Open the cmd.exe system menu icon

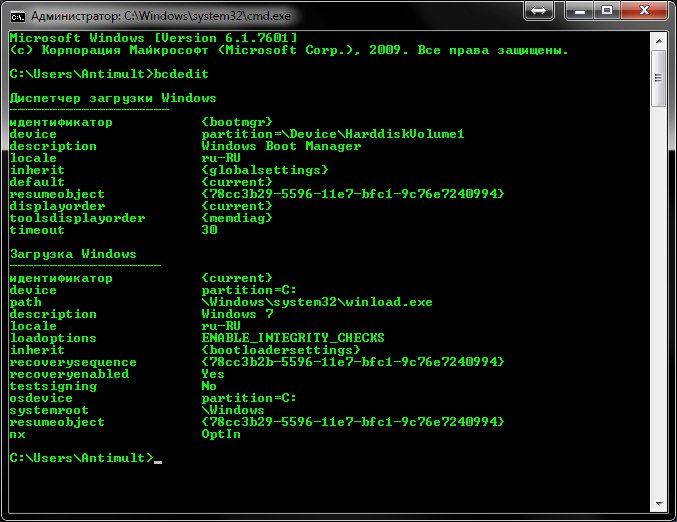click(x=18, y=17)
